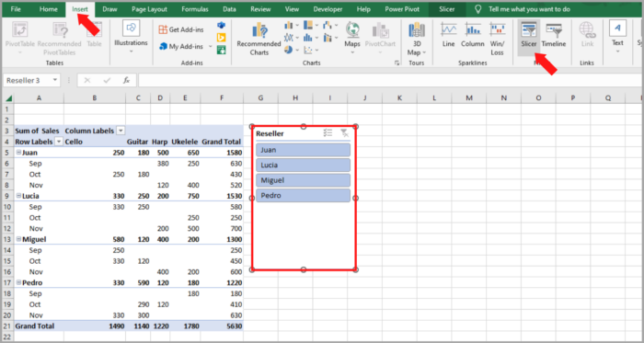The image size is (644, 343).
Task: Expand the Name Box dropdown
Action: (x=55, y=80)
